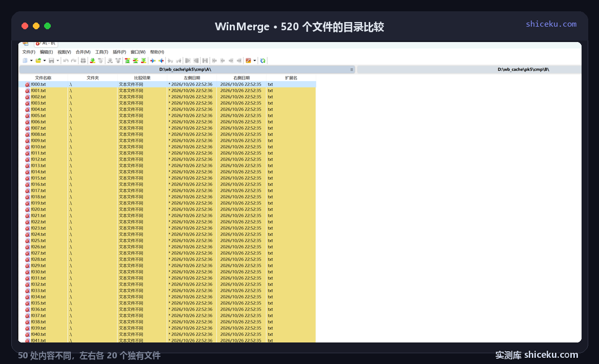The height and width of the screenshot is (364, 599).
Task: Click 文本文件不同 result in the f003.txt row
Action: pos(131,103)
